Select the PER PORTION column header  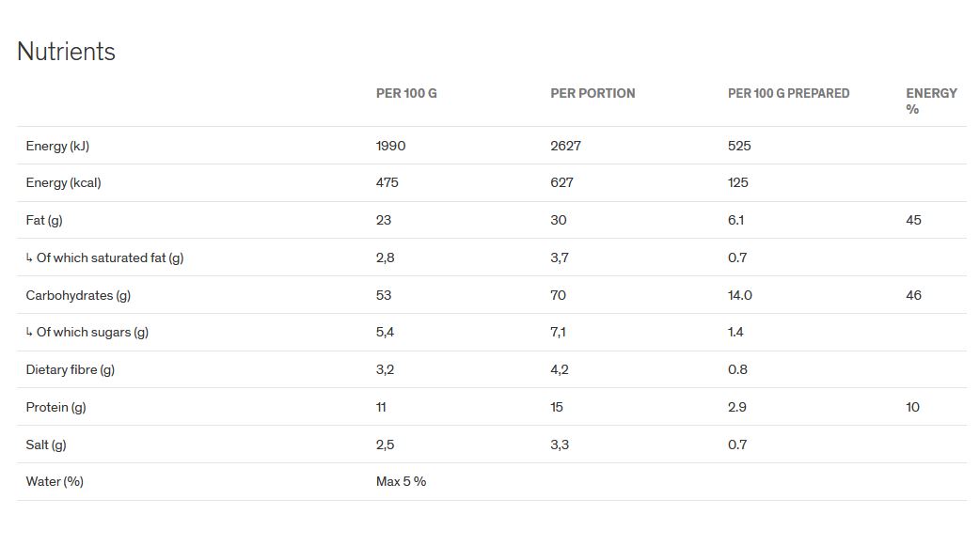click(x=593, y=93)
